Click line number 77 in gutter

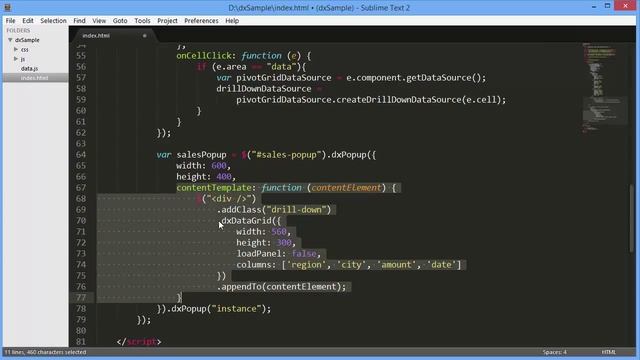81,298
